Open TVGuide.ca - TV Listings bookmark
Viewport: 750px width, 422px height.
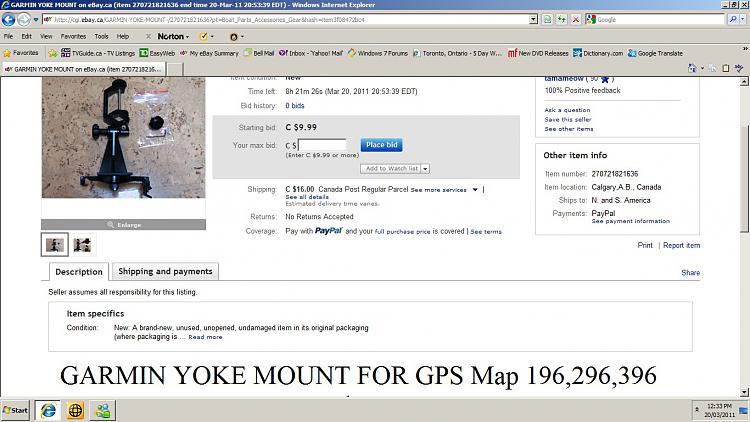[x=98, y=53]
